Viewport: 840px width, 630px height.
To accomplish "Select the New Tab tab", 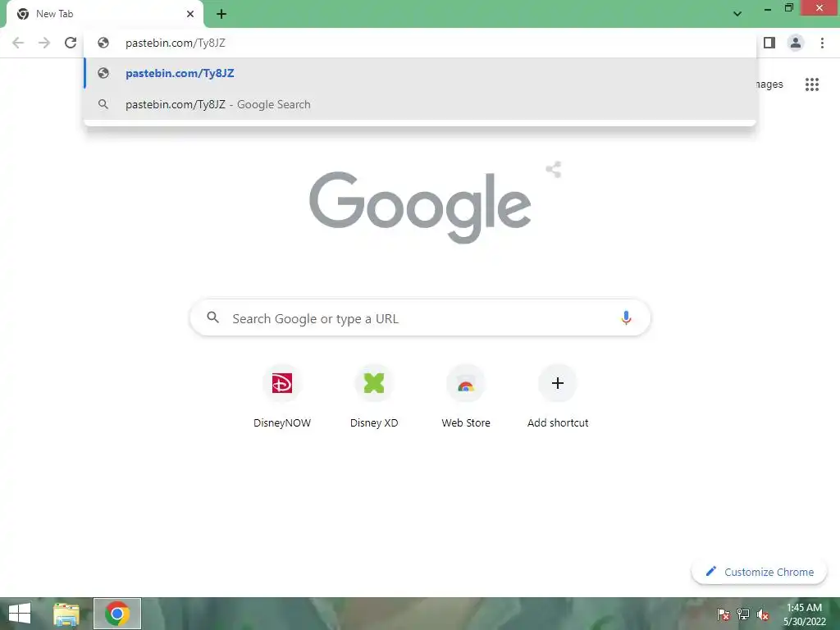I will point(105,14).
